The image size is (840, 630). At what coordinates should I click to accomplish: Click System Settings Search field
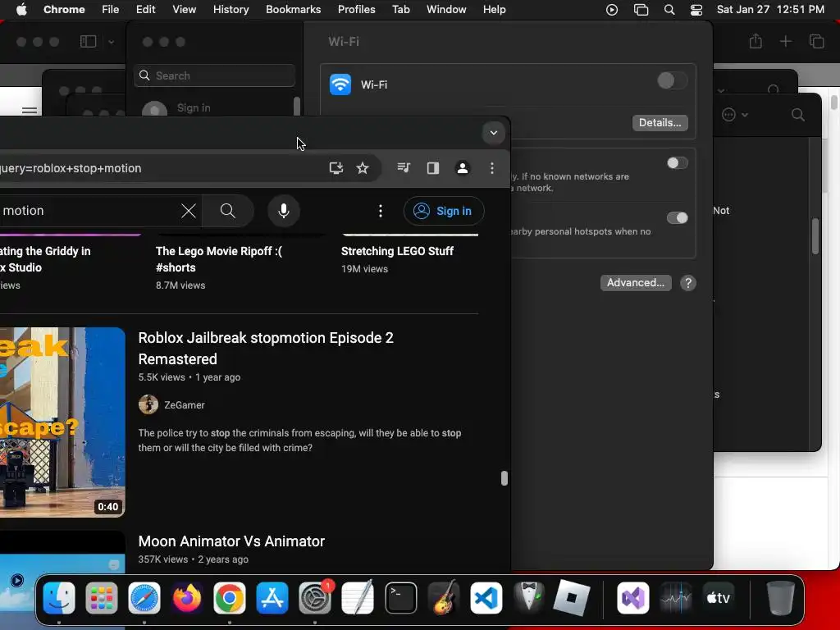(214, 75)
